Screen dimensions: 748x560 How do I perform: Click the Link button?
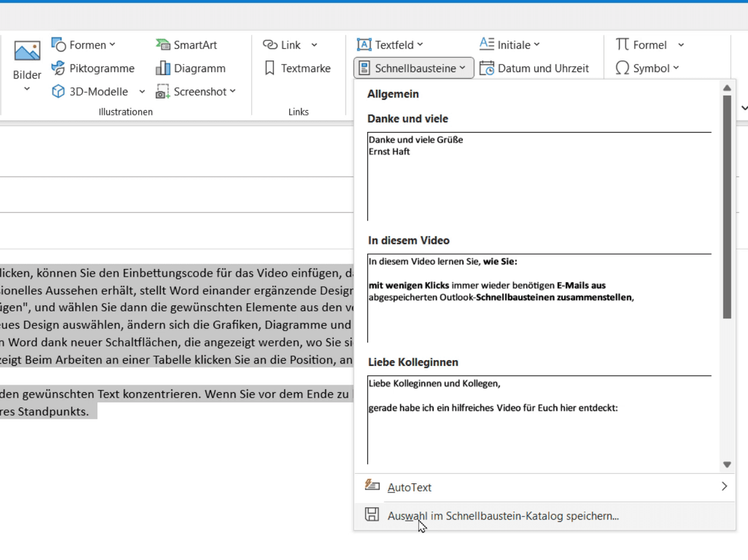pyautogui.click(x=282, y=45)
